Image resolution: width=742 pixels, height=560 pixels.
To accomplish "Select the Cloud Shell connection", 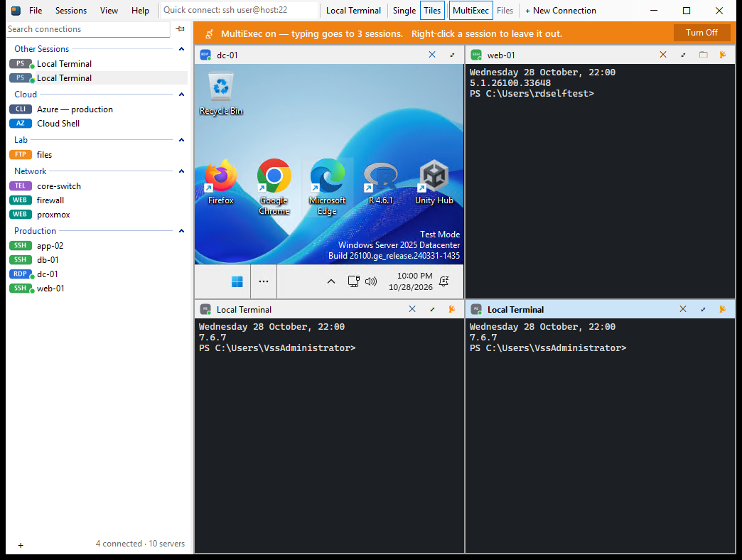I will point(97,124).
